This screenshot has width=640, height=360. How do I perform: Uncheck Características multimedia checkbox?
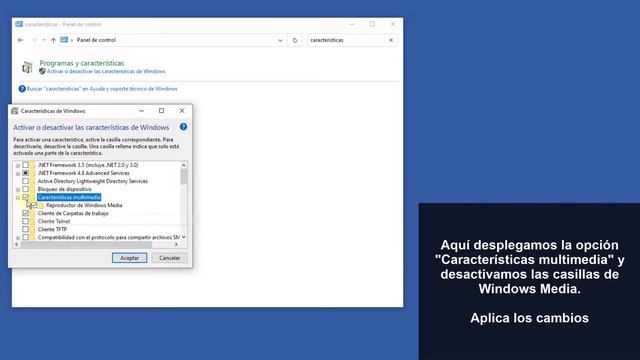coord(25,197)
